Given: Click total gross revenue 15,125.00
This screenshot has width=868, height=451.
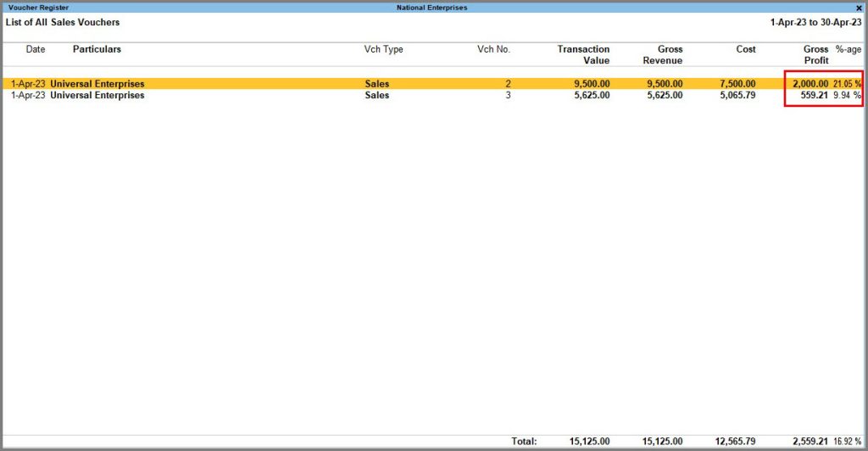Looking at the screenshot, I should pyautogui.click(x=663, y=441).
